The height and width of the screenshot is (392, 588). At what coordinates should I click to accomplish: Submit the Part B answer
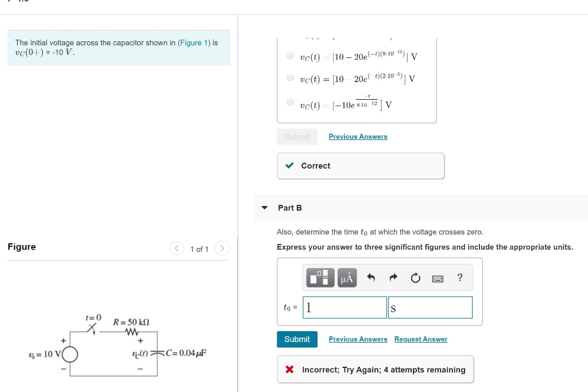297,339
